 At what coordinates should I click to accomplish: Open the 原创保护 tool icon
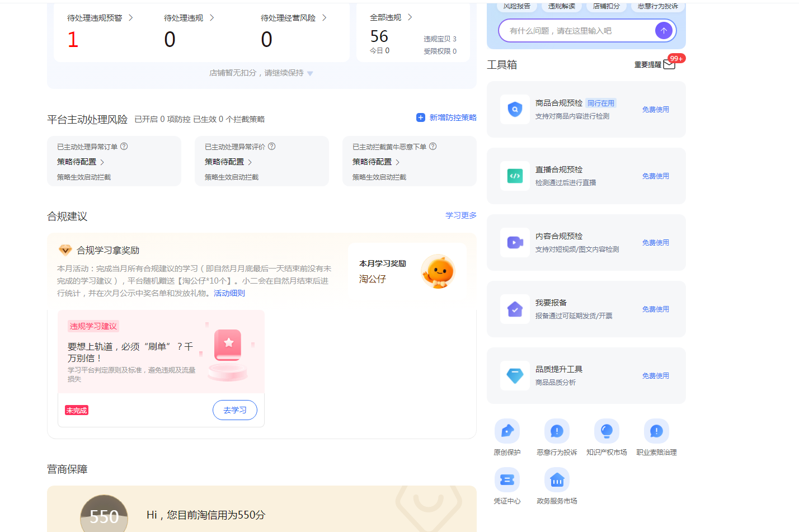[507, 431]
